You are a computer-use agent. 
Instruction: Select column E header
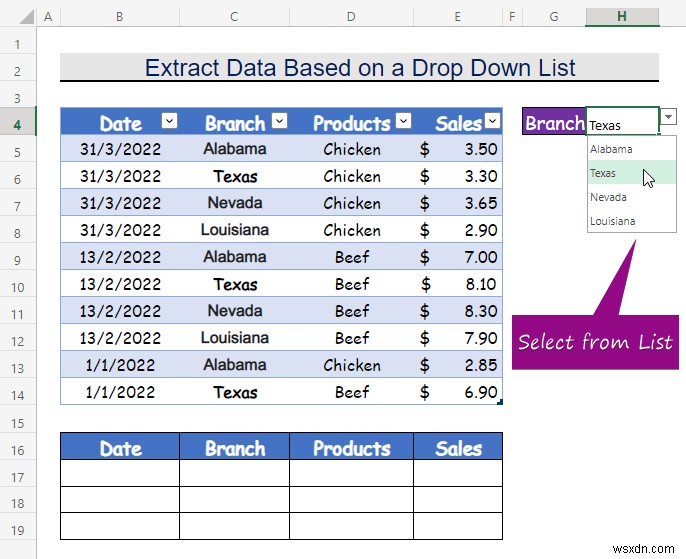pos(457,17)
